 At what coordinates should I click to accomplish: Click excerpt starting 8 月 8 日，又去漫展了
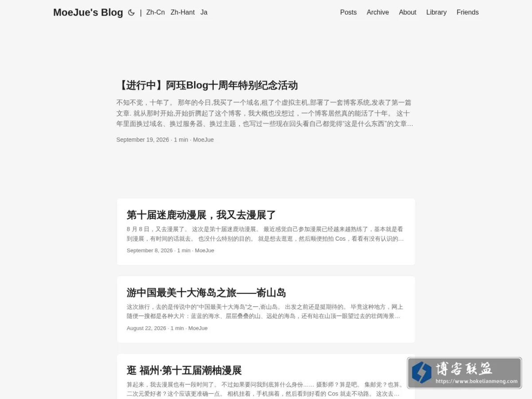pos(265,234)
